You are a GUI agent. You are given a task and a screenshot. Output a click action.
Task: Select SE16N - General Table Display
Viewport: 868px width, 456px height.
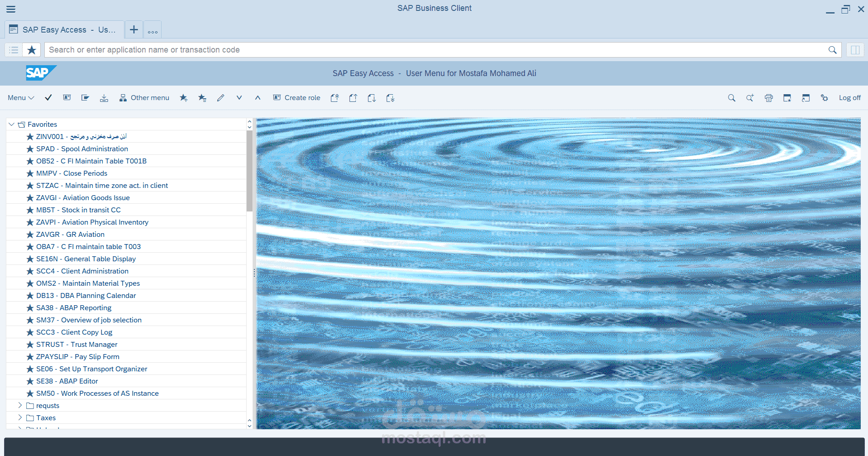(x=126, y=259)
